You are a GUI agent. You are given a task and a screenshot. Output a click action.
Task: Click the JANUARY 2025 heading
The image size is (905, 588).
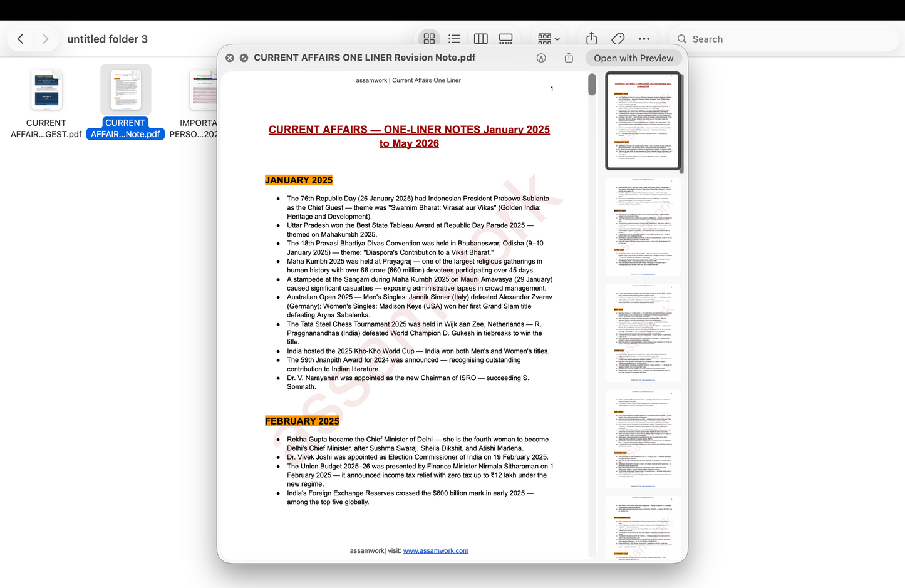[299, 180]
